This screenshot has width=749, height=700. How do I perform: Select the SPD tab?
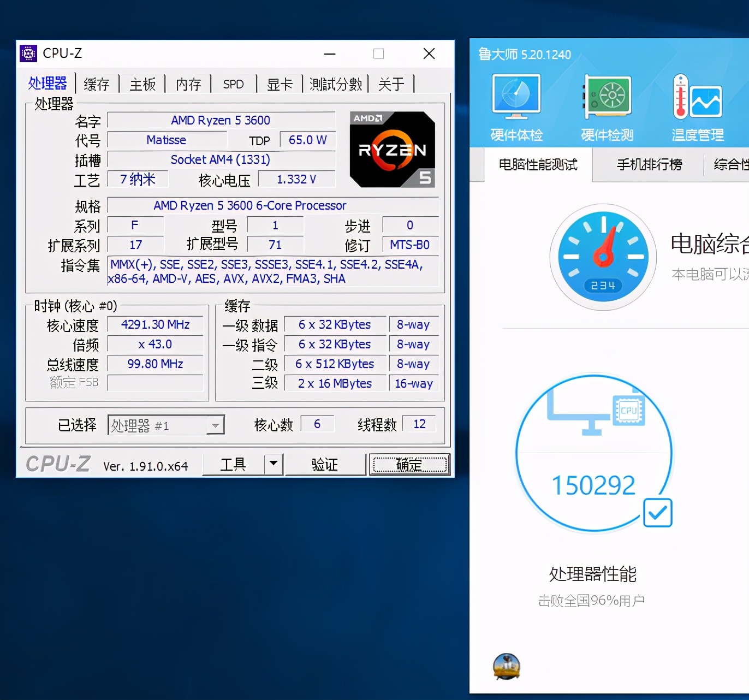click(x=233, y=84)
